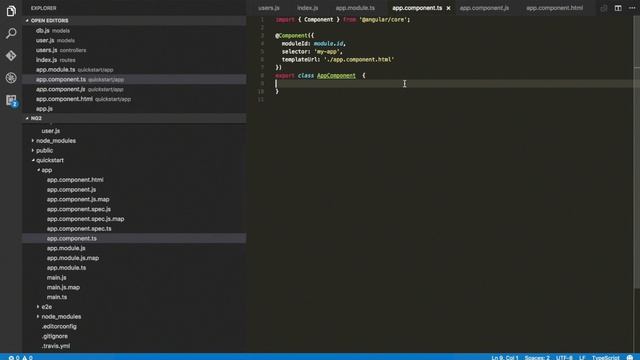640x360 pixels.
Task: Close the app.component.ts editor tab
Action: pos(448,8)
